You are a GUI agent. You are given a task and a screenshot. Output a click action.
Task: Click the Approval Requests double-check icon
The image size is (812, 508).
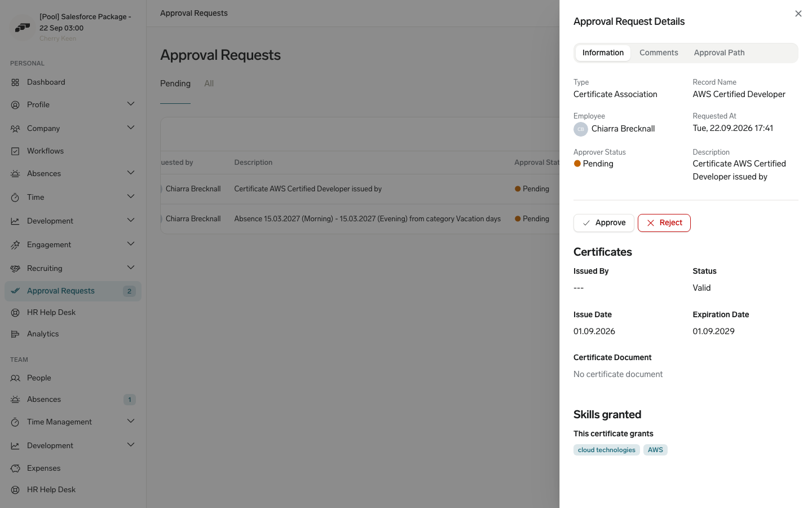(15, 291)
